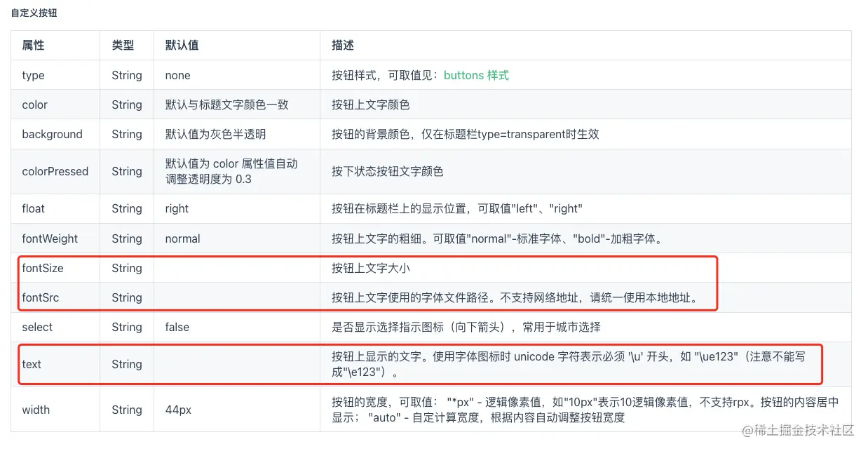The image size is (868, 451).
Task: Click the "描述" column header
Action: pos(343,45)
